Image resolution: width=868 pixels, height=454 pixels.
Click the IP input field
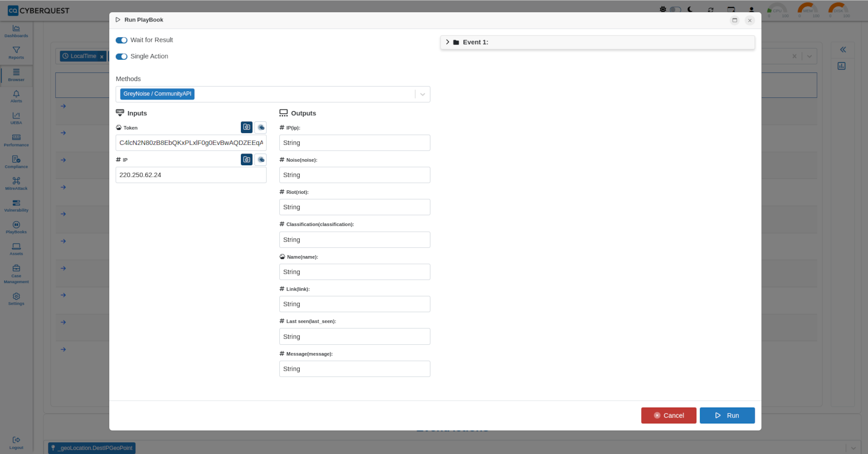(x=191, y=175)
